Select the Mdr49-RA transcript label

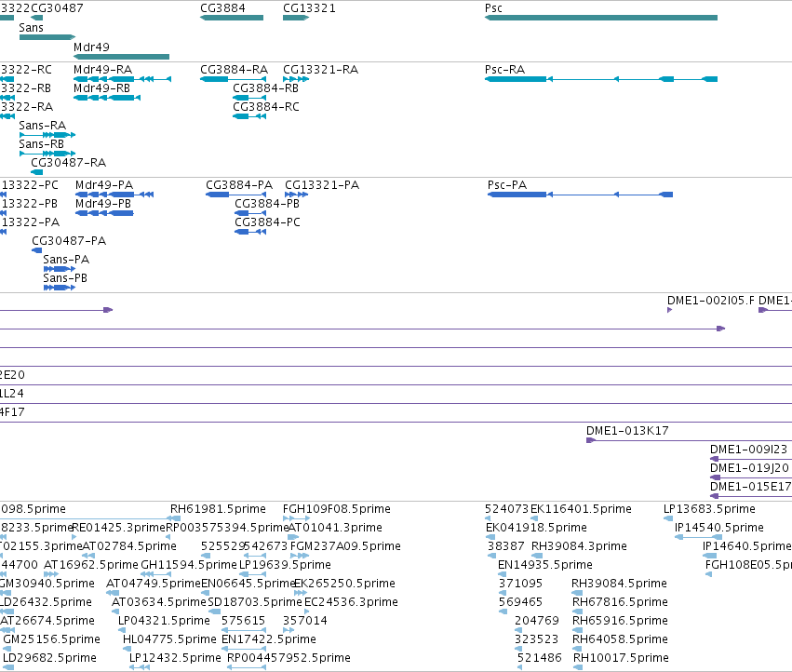pyautogui.click(x=103, y=69)
